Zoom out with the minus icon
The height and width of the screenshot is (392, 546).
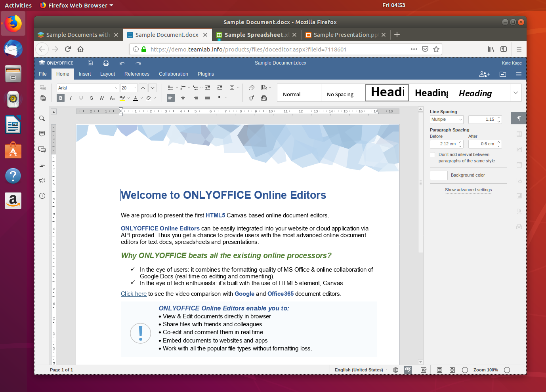pos(465,370)
